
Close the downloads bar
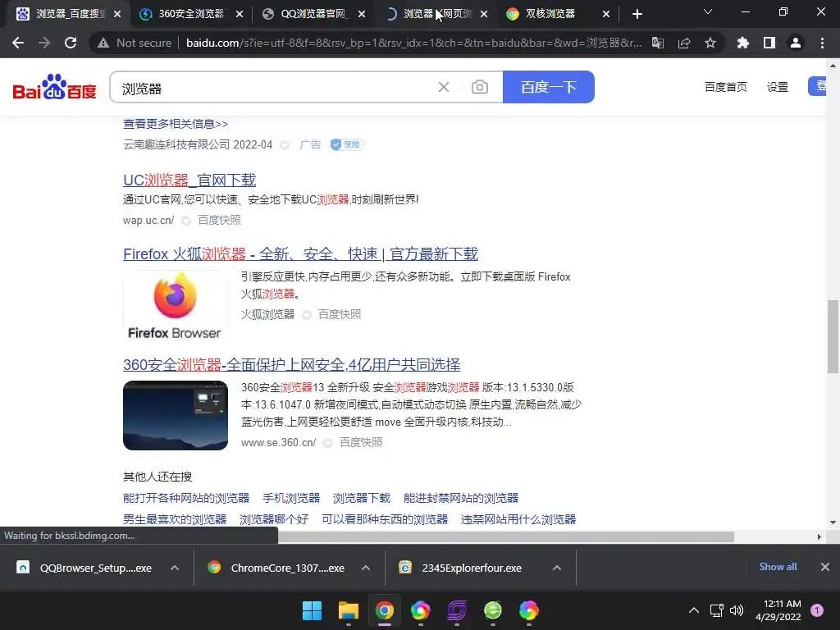pyautogui.click(x=825, y=567)
